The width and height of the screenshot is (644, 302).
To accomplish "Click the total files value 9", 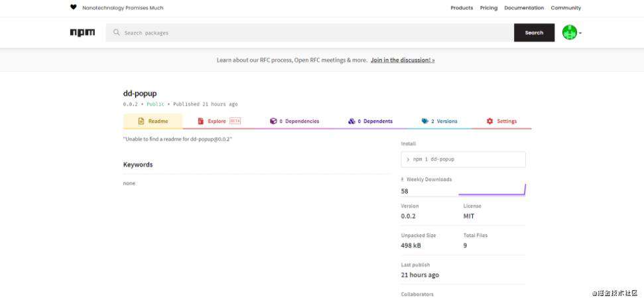I will [465, 246].
